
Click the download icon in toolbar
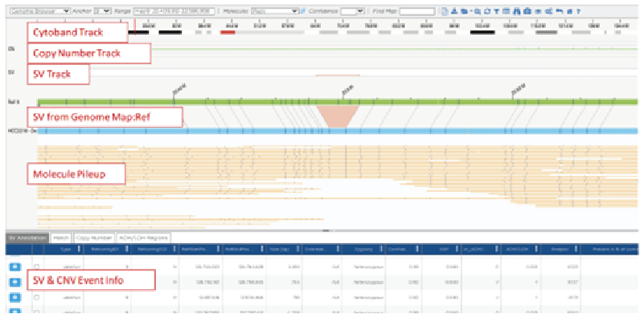(454, 11)
